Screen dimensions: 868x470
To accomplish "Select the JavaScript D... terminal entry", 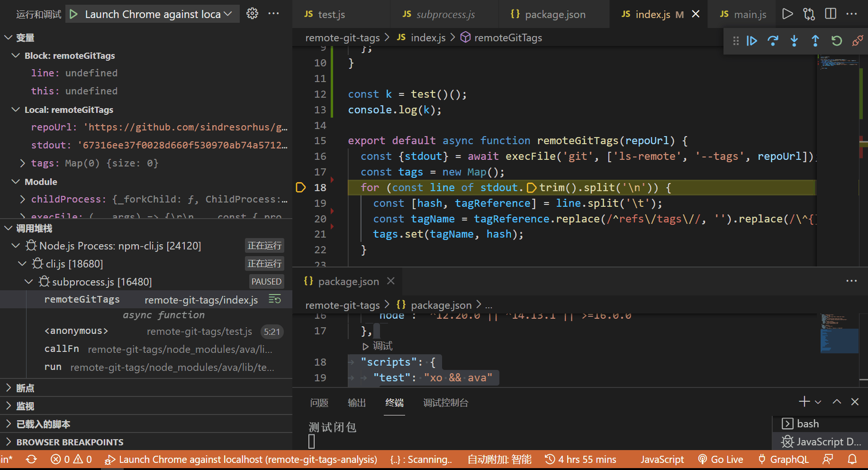I will [x=821, y=442].
